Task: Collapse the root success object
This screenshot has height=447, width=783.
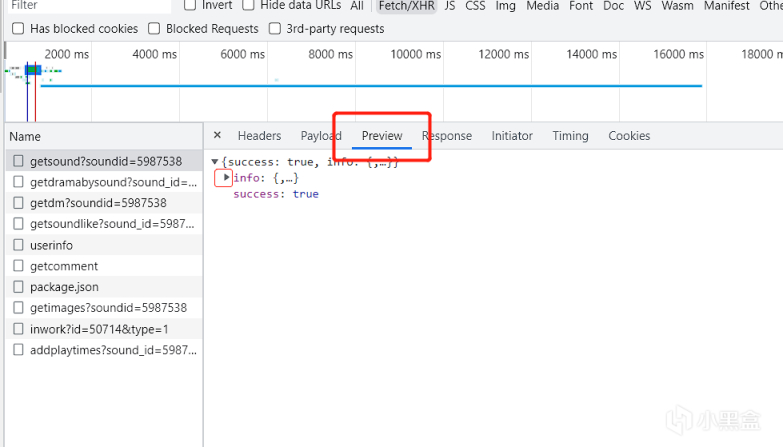Action: pyautogui.click(x=215, y=161)
